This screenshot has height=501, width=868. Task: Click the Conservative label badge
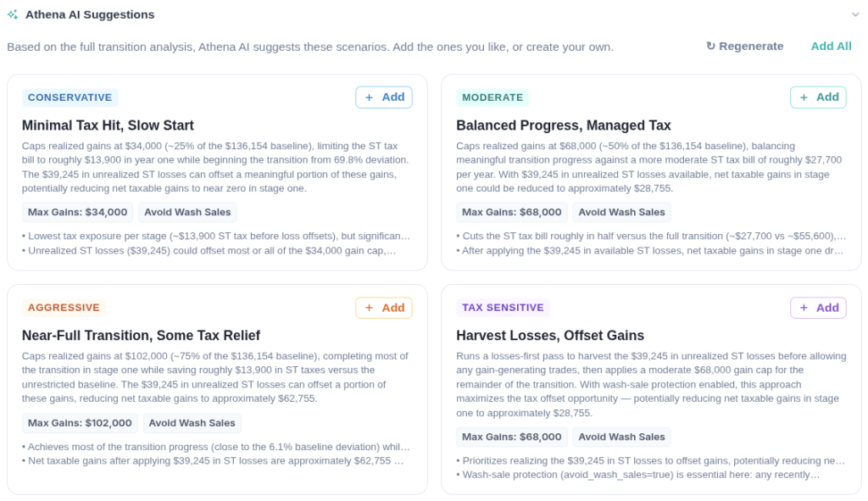tap(70, 97)
